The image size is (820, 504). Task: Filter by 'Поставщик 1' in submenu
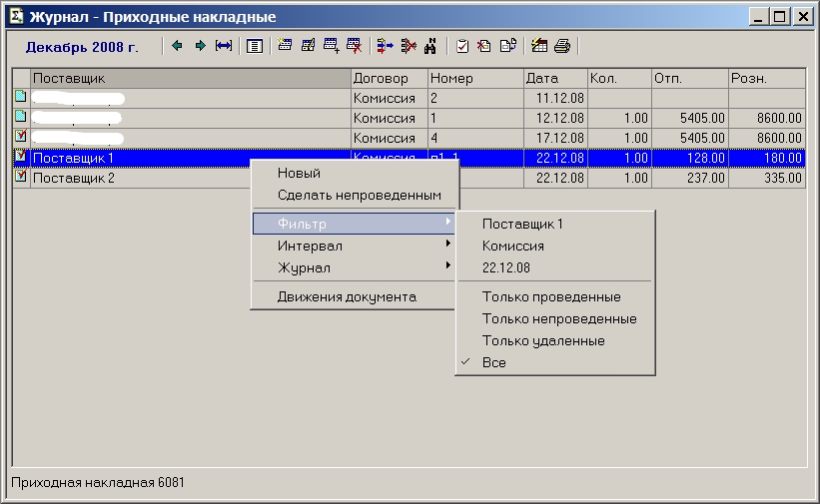(522, 224)
